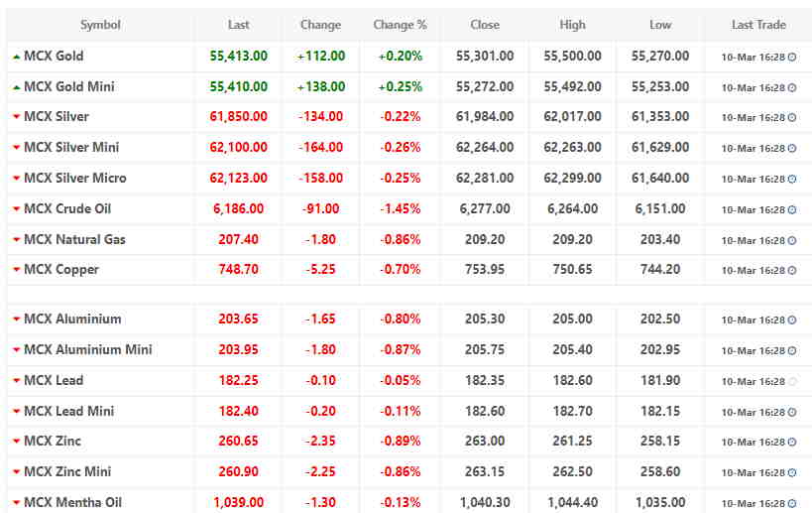Open the MCX Copper symbol link
Image resolution: width=812 pixels, height=513 pixels.
click(x=61, y=270)
